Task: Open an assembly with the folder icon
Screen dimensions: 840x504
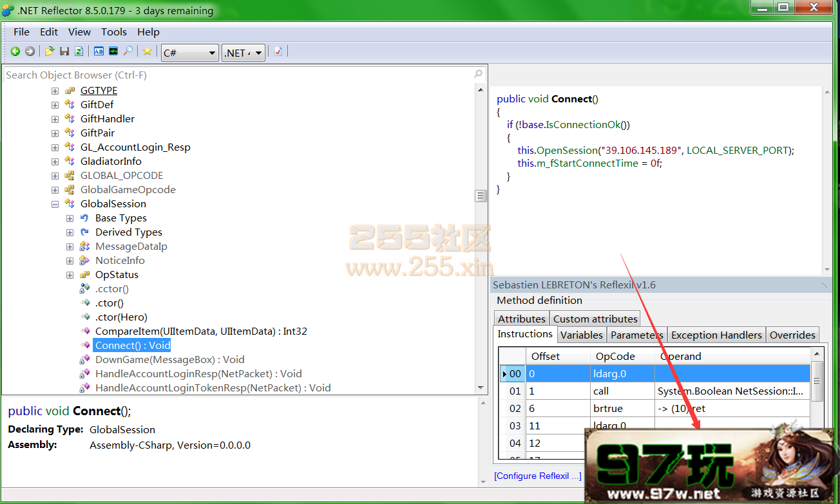Action: pos(50,51)
